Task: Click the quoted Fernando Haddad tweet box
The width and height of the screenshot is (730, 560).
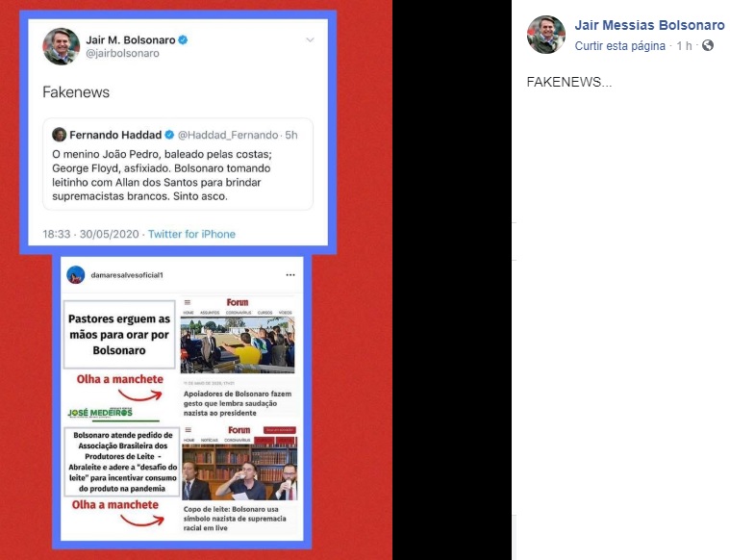Action: pyautogui.click(x=178, y=164)
